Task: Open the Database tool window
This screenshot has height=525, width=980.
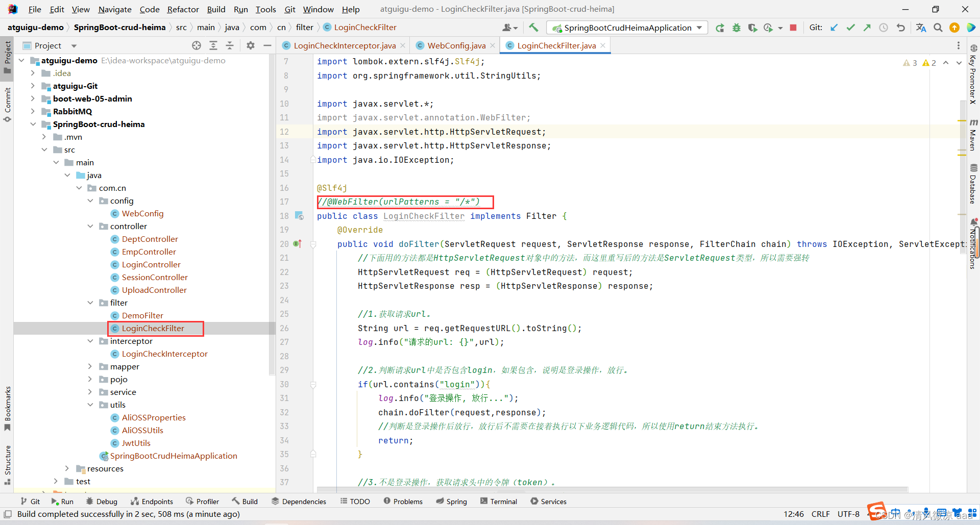Action: point(973,184)
